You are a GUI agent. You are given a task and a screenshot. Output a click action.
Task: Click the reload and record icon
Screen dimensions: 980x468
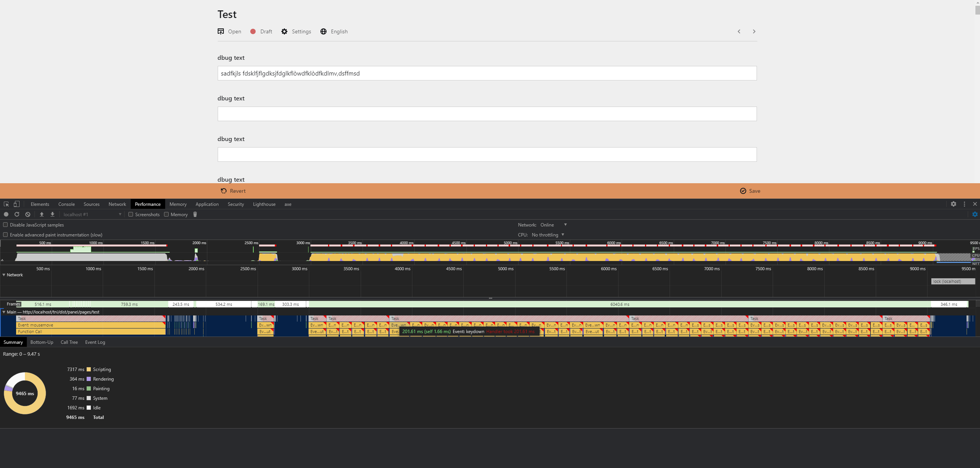17,214
